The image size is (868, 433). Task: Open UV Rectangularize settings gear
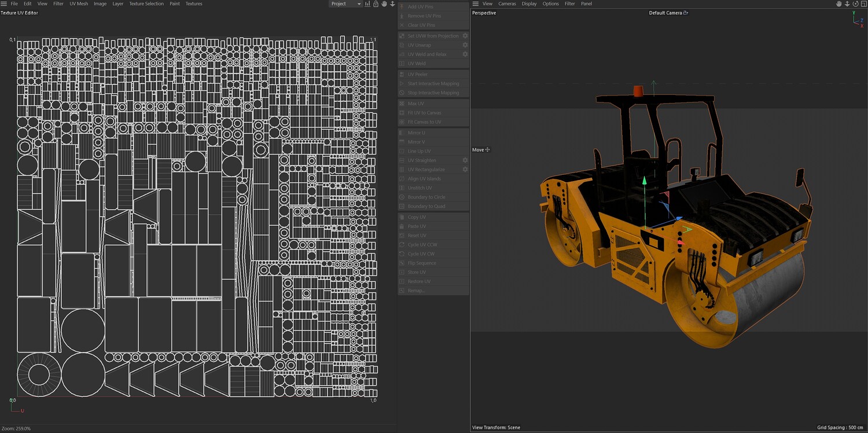click(465, 170)
